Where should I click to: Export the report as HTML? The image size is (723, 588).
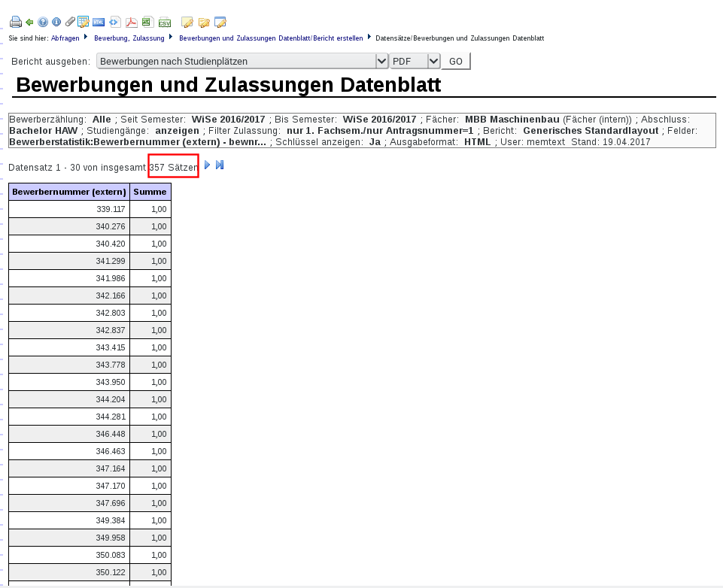point(99,22)
